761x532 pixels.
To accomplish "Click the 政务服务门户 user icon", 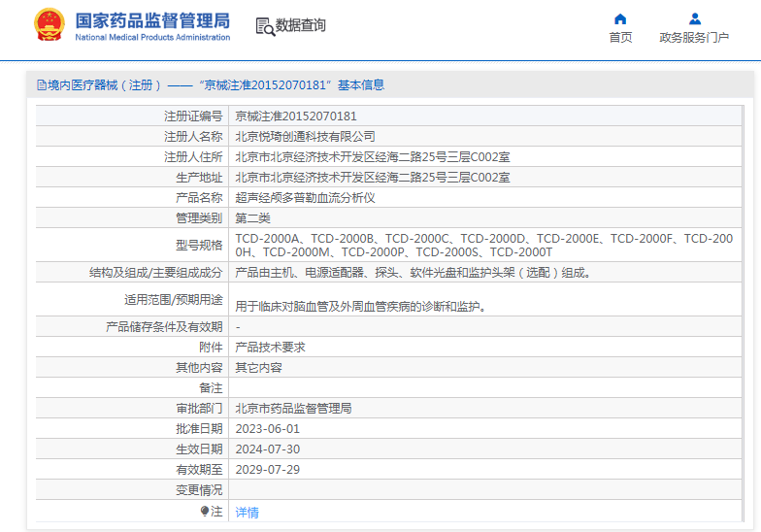I will [x=695, y=19].
